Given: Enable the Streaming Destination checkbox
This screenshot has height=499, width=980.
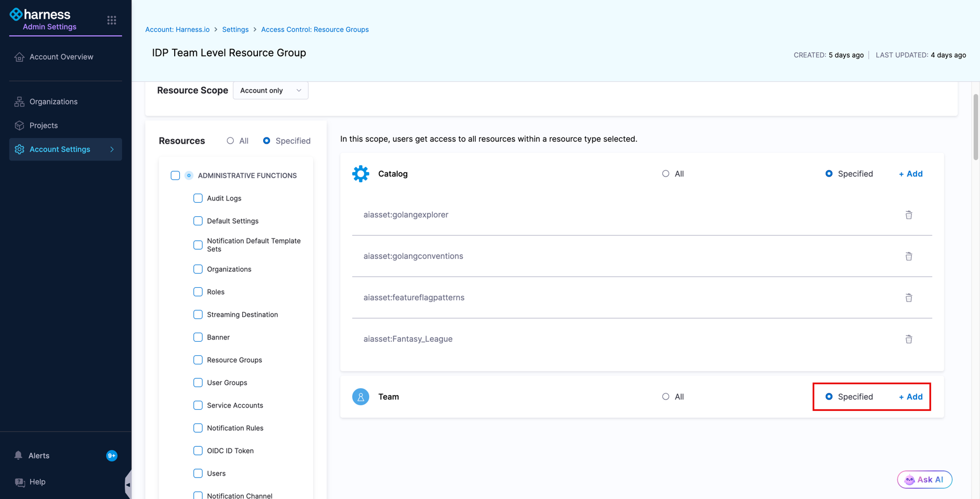Looking at the screenshot, I should click(198, 315).
